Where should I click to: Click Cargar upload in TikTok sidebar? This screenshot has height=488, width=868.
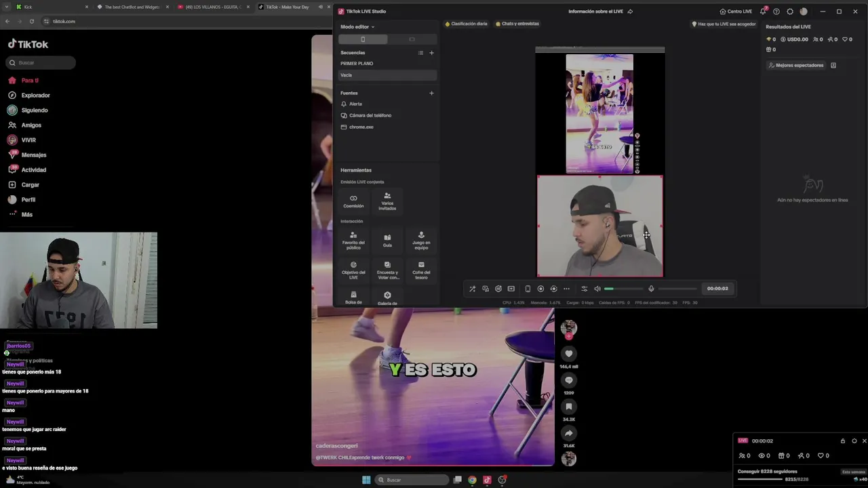click(x=30, y=185)
